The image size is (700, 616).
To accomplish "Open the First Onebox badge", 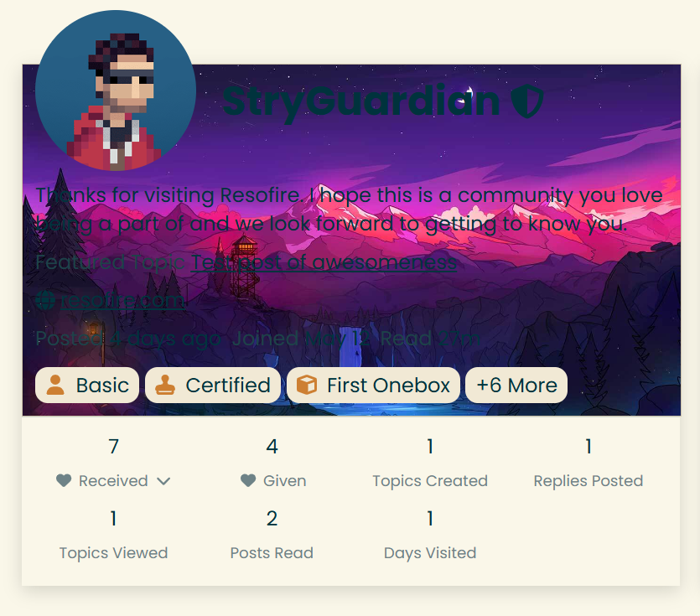I will point(373,386).
